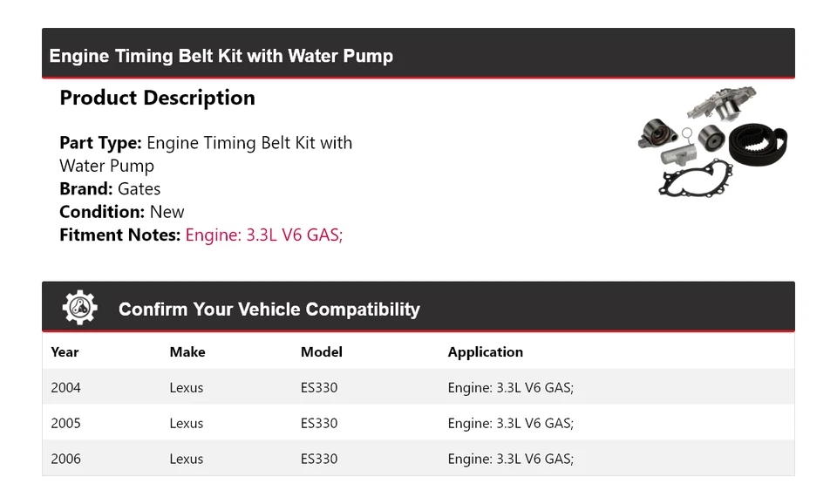Click the Product Description heading
837x504 pixels.
[x=157, y=98]
